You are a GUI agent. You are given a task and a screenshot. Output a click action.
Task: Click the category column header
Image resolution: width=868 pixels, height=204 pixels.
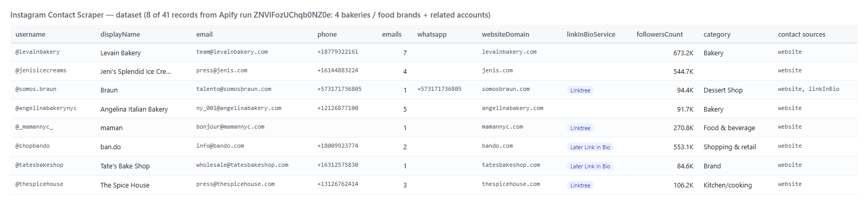pos(717,35)
